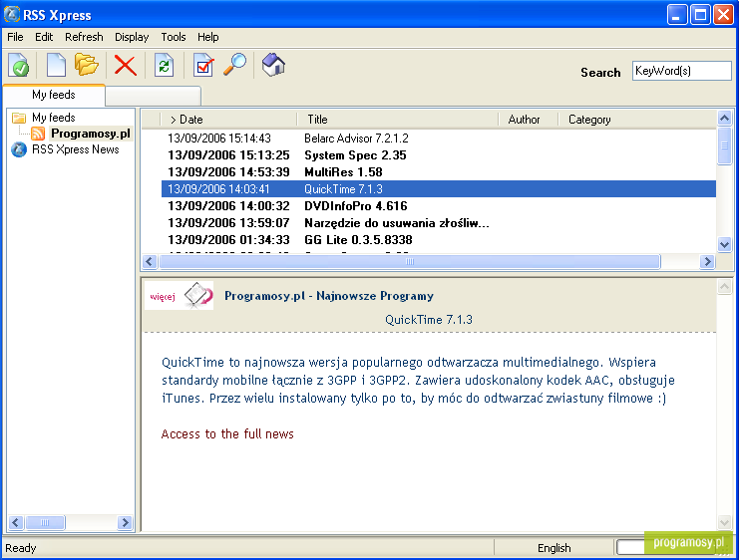Click the globe with green checkmark toolbar icon
This screenshot has width=739, height=560.
(x=19, y=65)
